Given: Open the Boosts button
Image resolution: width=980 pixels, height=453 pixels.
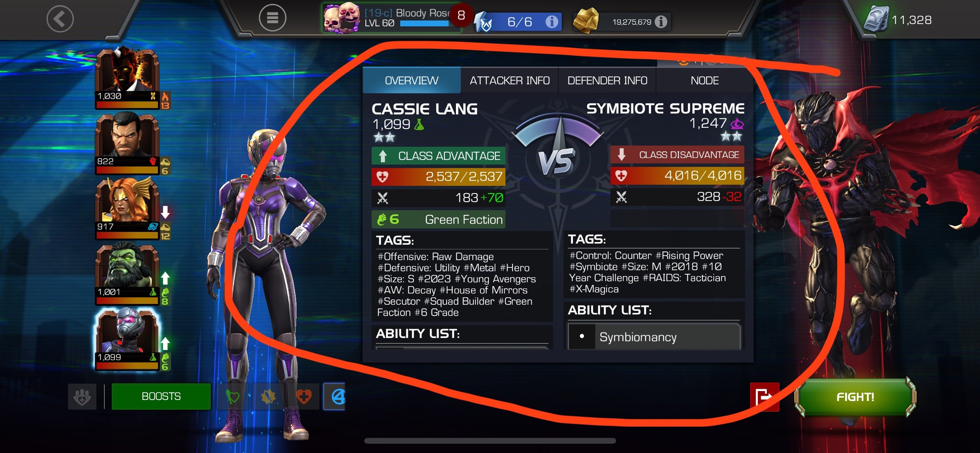Looking at the screenshot, I should click(x=161, y=396).
